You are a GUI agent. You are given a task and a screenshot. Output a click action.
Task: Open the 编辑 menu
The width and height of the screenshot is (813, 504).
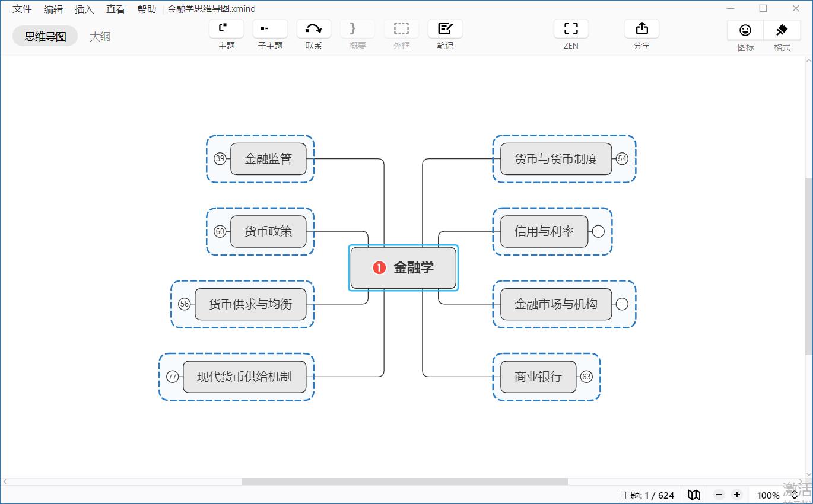pos(53,9)
